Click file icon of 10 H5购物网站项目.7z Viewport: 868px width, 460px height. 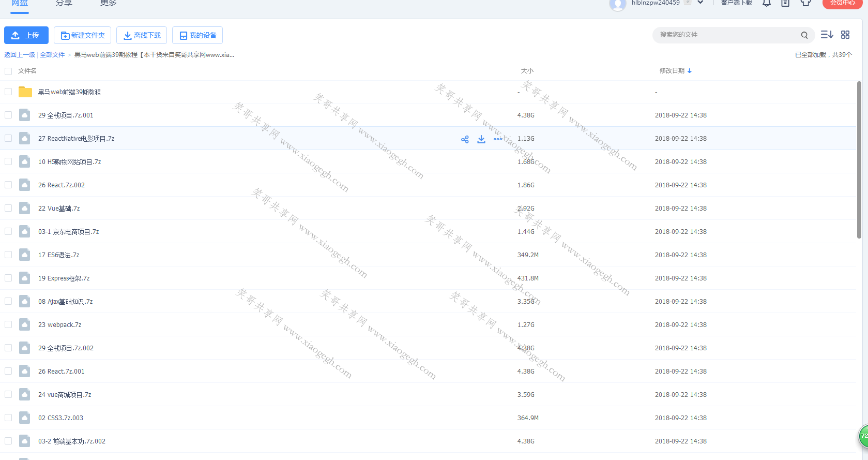[x=24, y=161]
